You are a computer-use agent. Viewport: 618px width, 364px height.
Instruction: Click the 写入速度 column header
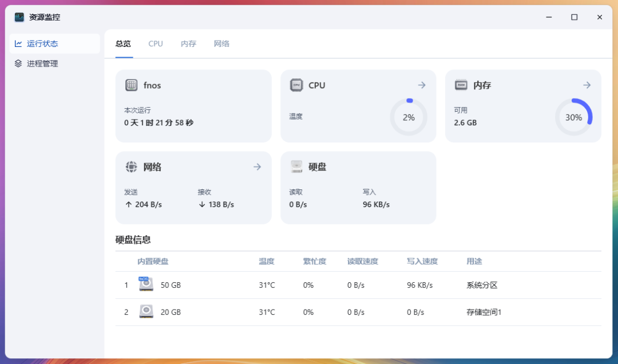coord(422,262)
